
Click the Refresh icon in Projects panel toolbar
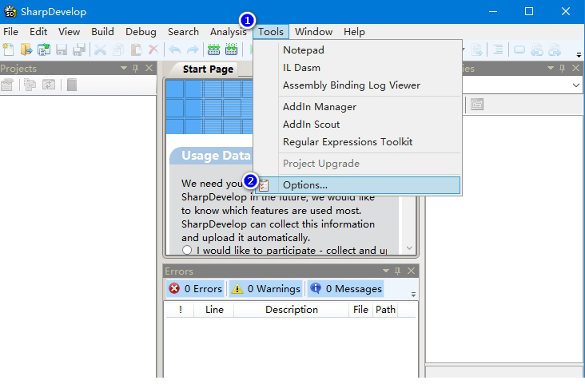pos(49,85)
